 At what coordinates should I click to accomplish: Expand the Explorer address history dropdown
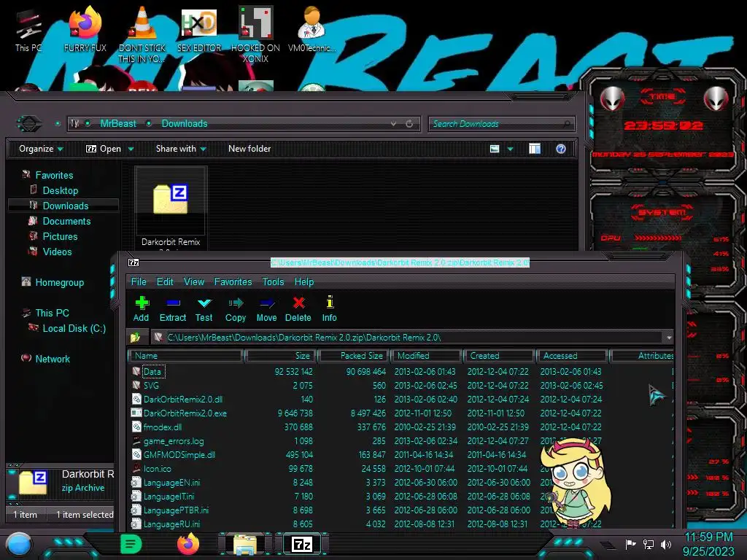393,124
